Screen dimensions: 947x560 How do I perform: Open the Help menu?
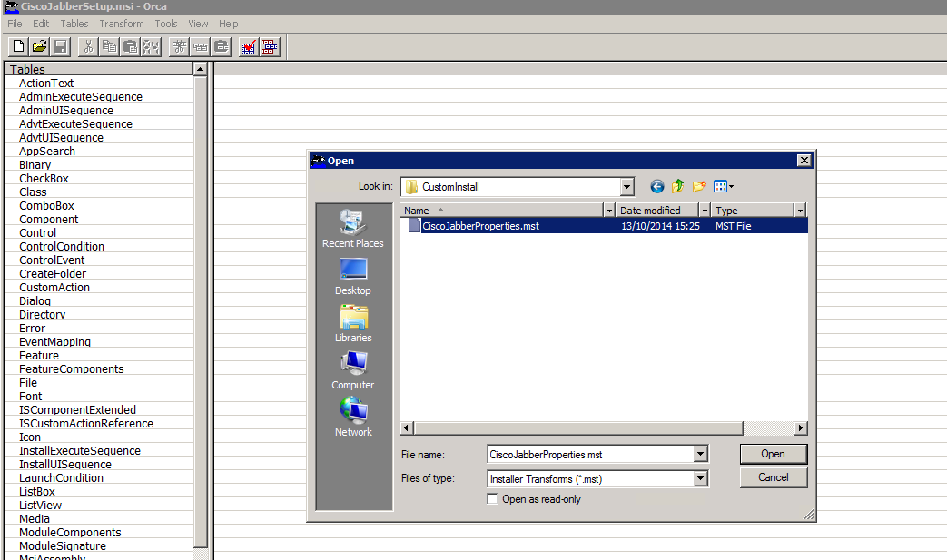[x=228, y=24]
